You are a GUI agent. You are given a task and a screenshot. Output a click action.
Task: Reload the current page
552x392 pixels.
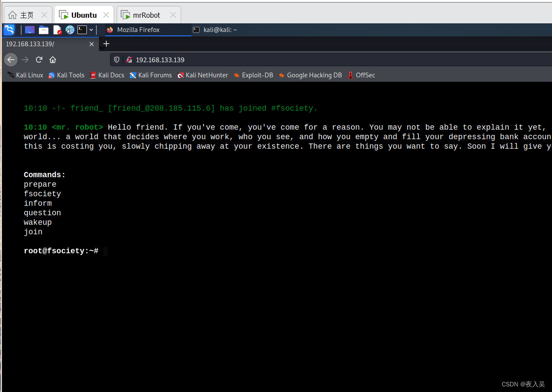38,59
